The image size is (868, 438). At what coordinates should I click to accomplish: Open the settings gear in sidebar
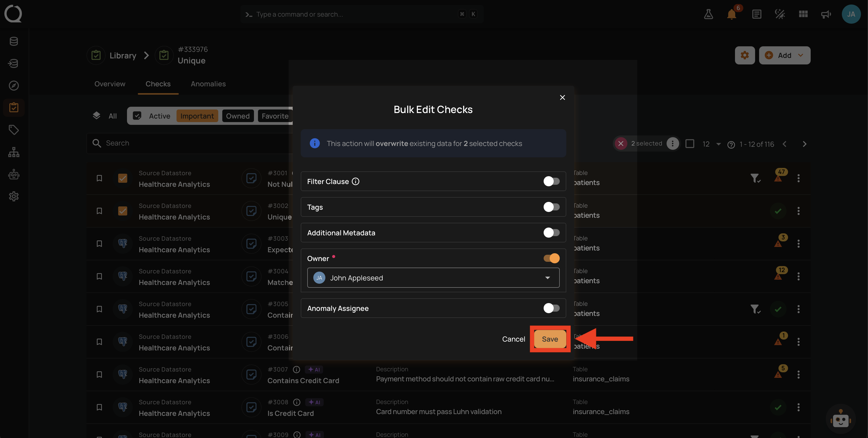[x=14, y=196]
